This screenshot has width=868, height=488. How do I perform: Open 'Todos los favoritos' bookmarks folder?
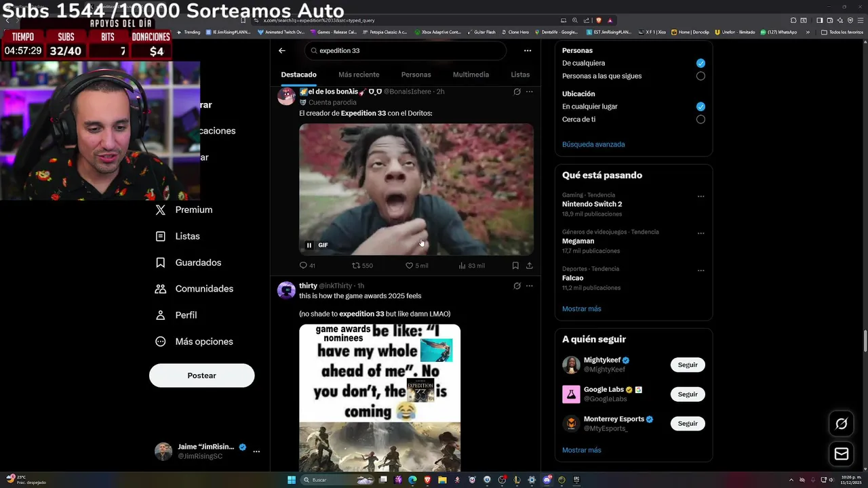(842, 32)
